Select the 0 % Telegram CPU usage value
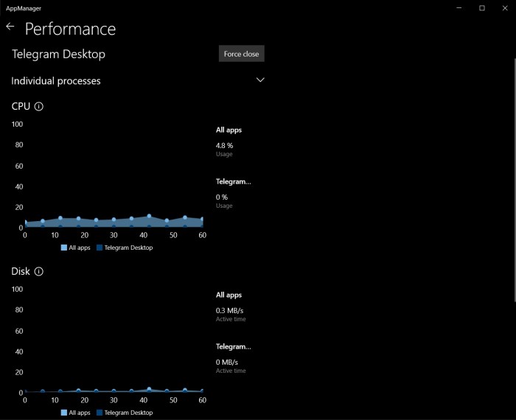This screenshot has width=516, height=420. [222, 197]
